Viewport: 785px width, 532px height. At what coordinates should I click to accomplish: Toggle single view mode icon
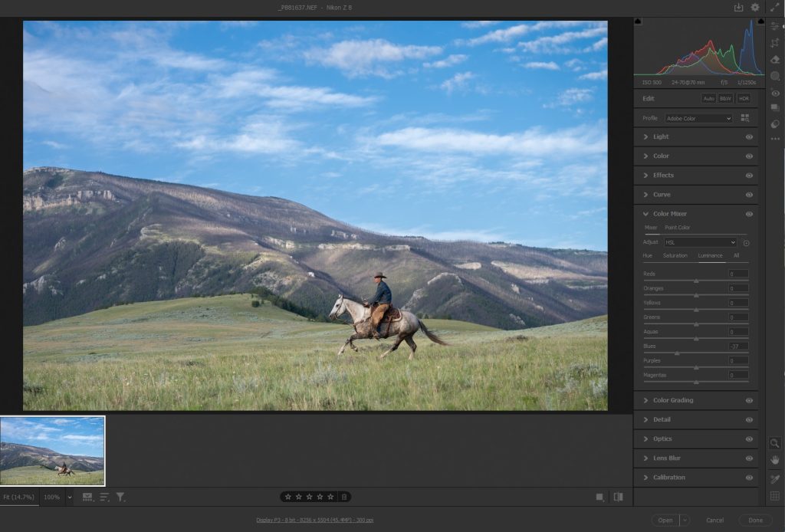(x=599, y=497)
